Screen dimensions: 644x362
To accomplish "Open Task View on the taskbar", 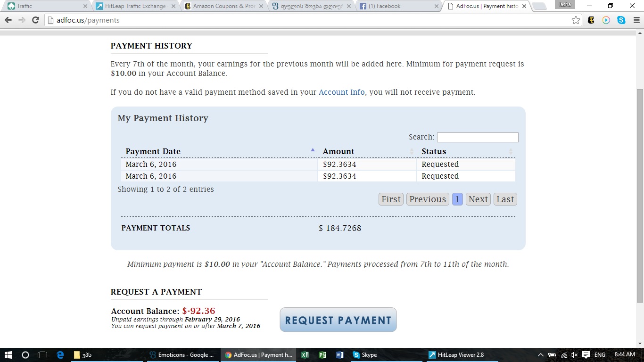I will pos(42,355).
